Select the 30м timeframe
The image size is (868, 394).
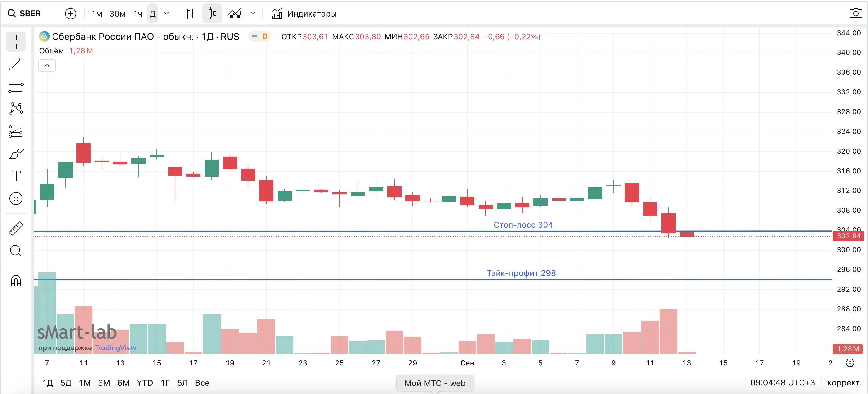click(x=118, y=14)
